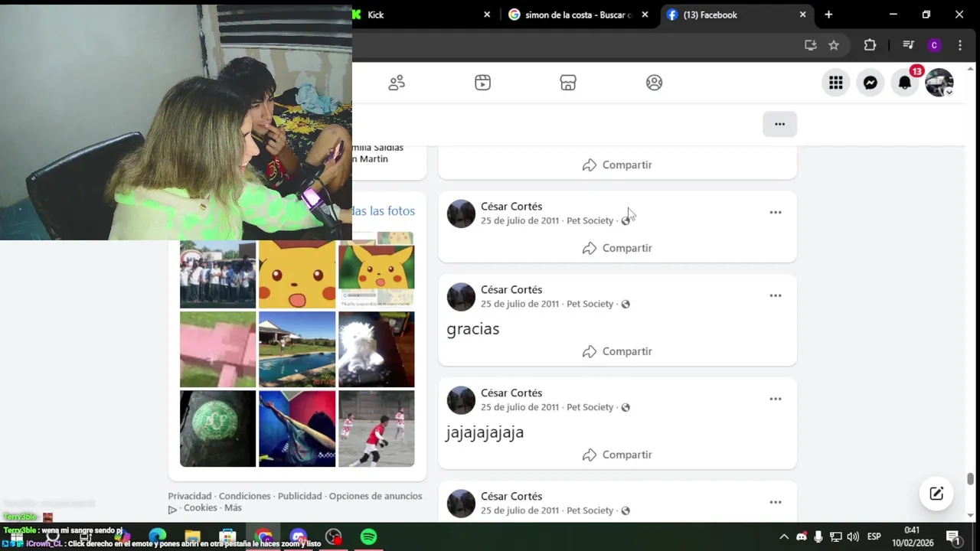Open the Pikachu meme photo with green background
Viewport: 980px width, 551px height.
[377, 270]
